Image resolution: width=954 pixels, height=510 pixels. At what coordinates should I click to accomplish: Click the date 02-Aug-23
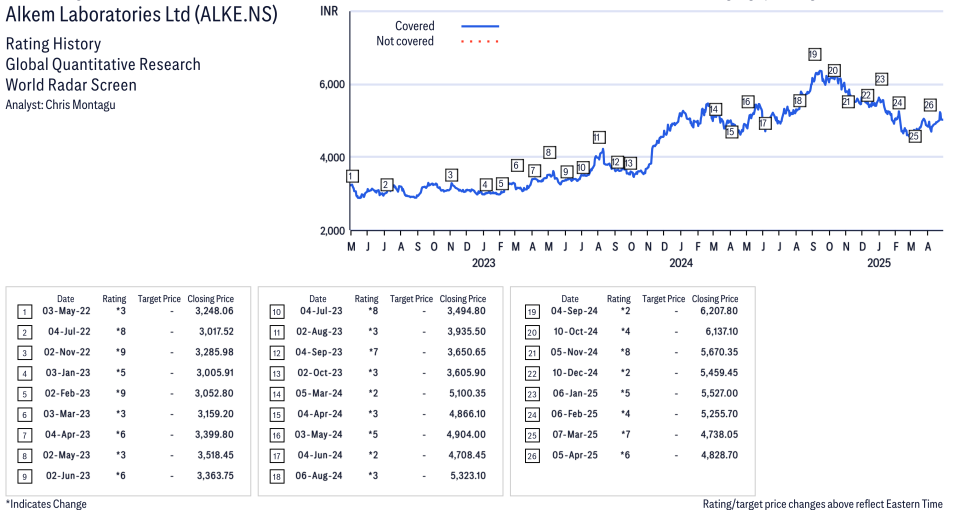pyautogui.click(x=319, y=332)
